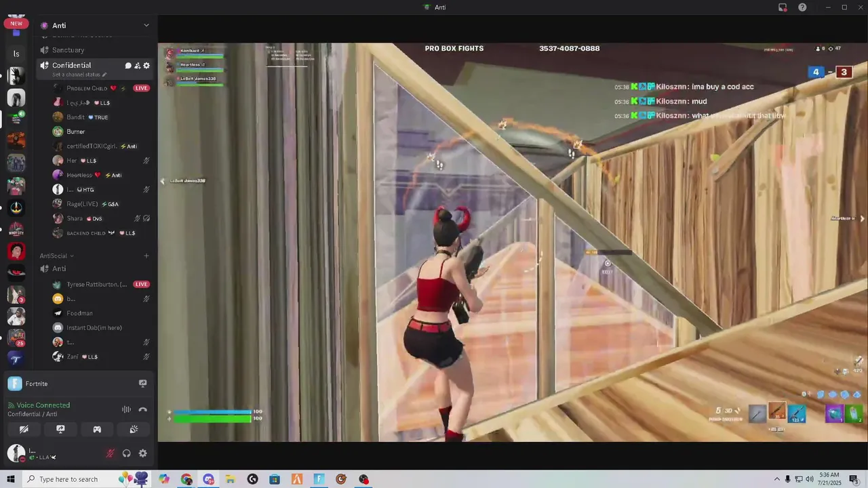Image resolution: width=868 pixels, height=488 pixels.
Task: Toggle screen share button
Action: click(x=60, y=429)
